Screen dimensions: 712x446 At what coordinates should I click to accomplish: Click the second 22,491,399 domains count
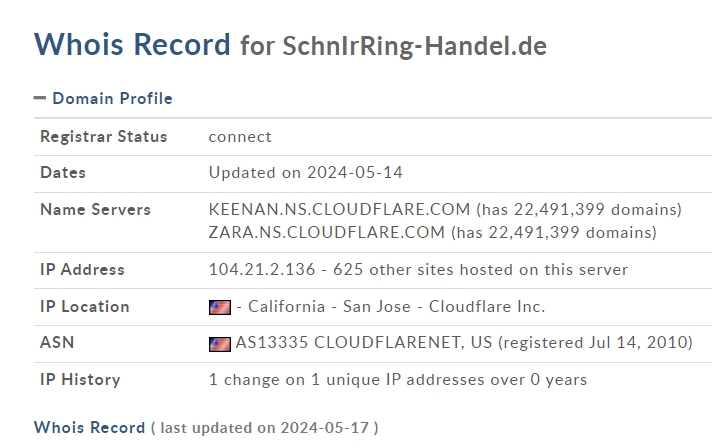pos(554,233)
